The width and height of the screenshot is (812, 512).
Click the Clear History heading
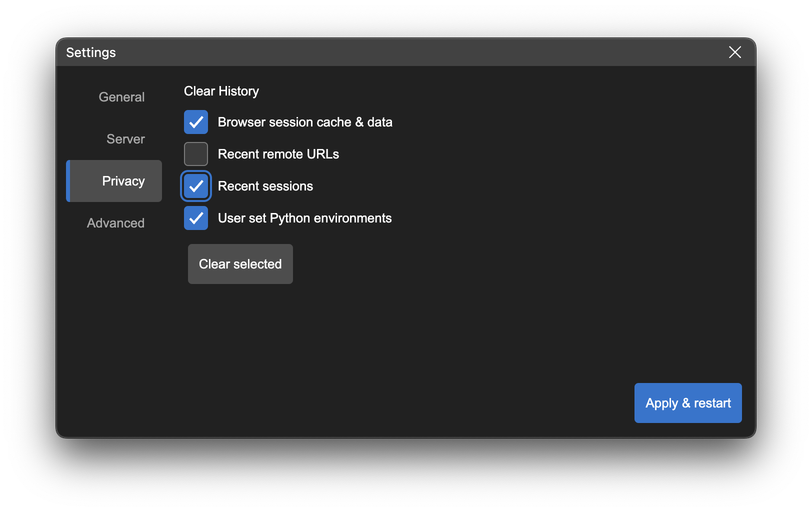point(221,91)
